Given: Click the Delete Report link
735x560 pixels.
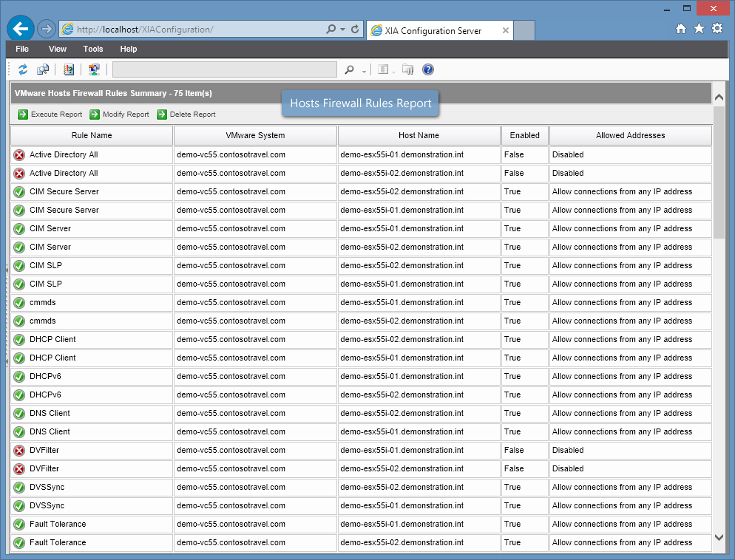Looking at the screenshot, I should pos(193,115).
